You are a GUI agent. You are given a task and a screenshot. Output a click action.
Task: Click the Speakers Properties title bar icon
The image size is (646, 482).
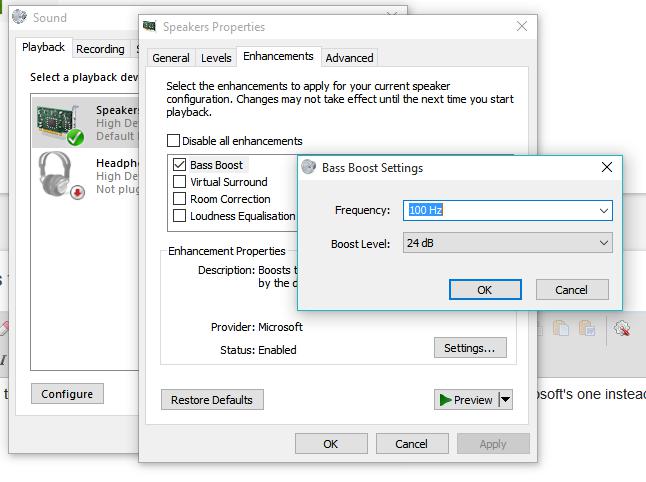click(149, 26)
